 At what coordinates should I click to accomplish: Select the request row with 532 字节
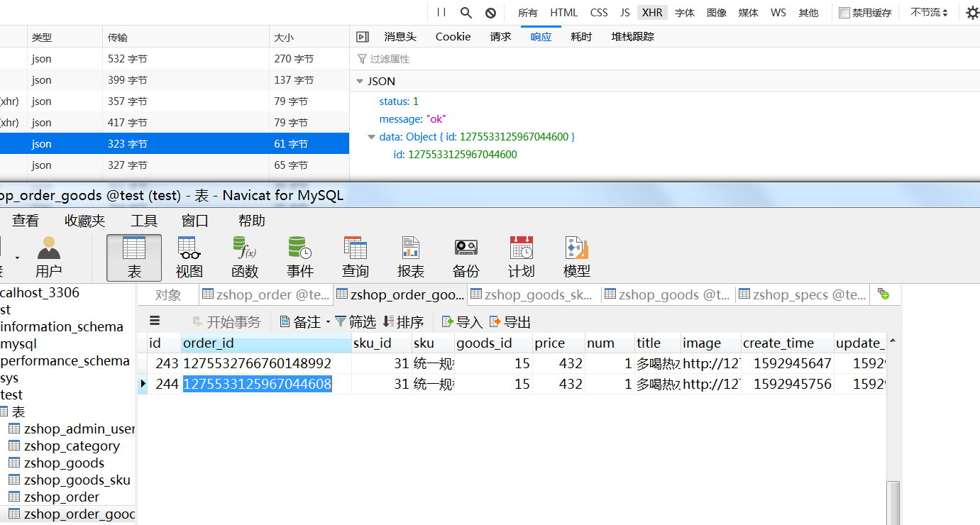tap(175, 59)
